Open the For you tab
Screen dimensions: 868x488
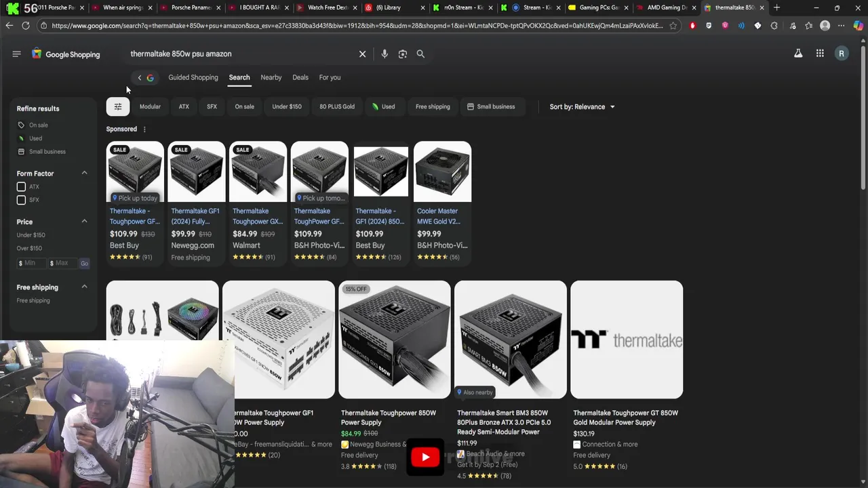[x=330, y=77]
